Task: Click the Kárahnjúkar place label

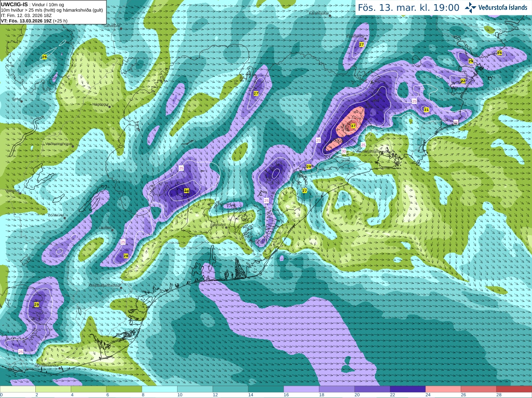Action: [x=319, y=13]
